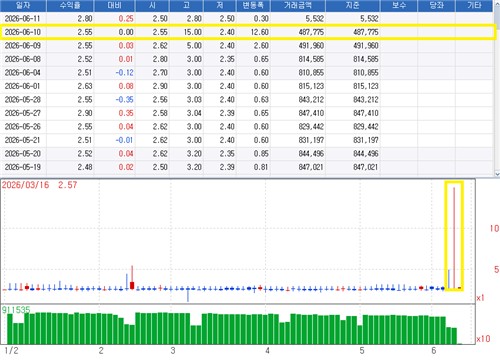Click the x1 price scale label
500x361 pixels.
pos(480,298)
